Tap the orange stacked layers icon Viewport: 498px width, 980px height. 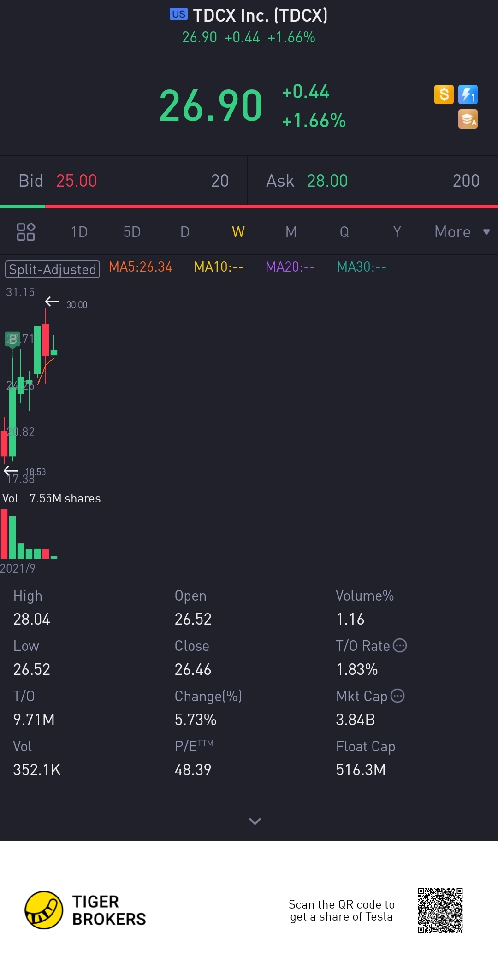click(x=468, y=119)
